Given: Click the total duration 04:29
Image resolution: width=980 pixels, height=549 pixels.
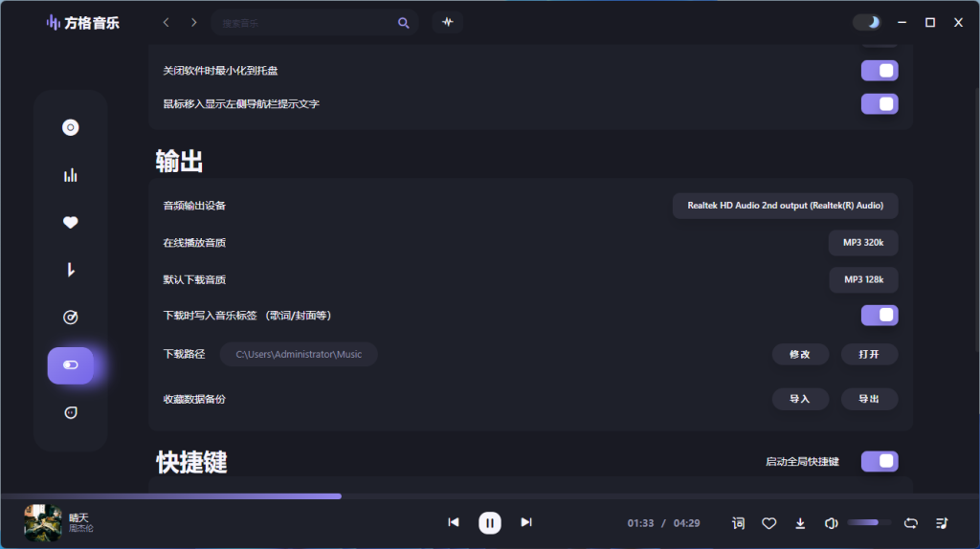Looking at the screenshot, I should pyautogui.click(x=686, y=523).
